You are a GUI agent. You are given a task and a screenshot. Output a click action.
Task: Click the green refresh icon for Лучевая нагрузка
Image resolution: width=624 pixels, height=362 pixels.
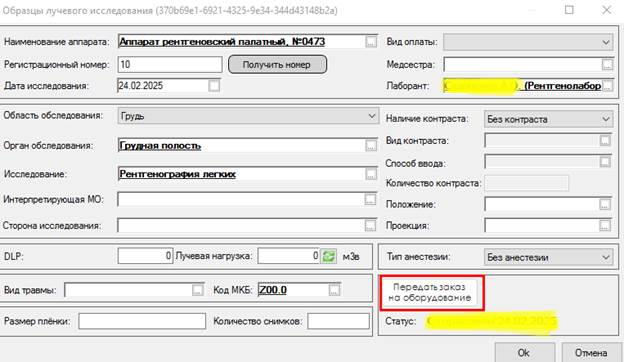[329, 256]
